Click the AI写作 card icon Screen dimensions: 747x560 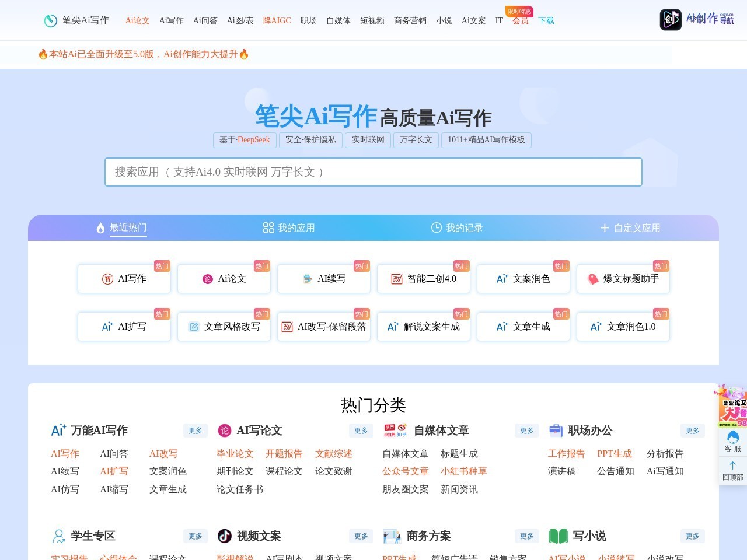[x=107, y=279]
